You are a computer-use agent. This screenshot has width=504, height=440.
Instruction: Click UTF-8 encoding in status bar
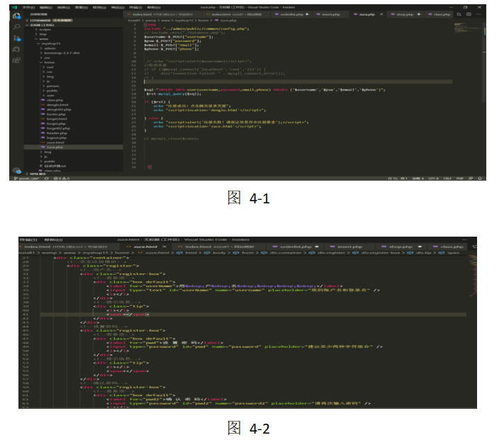coord(433,179)
